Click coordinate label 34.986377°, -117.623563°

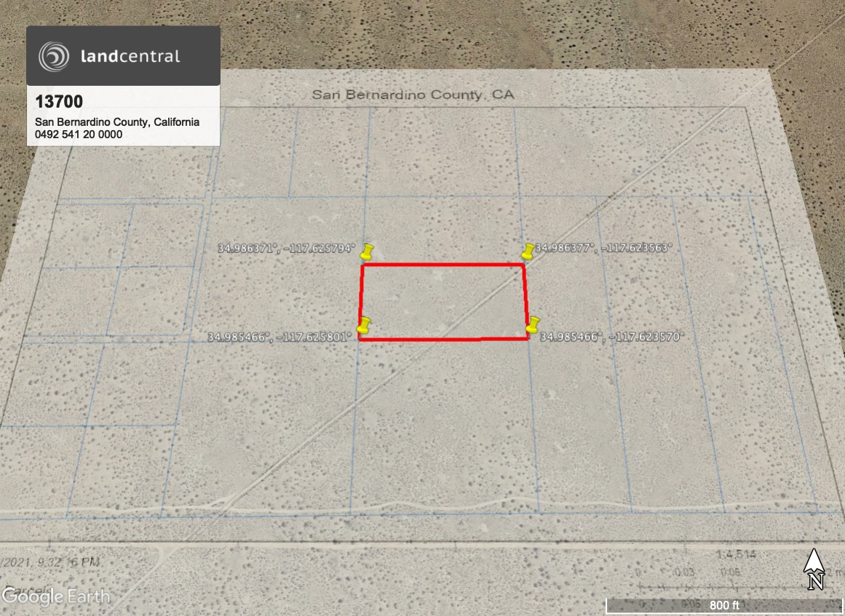click(603, 247)
